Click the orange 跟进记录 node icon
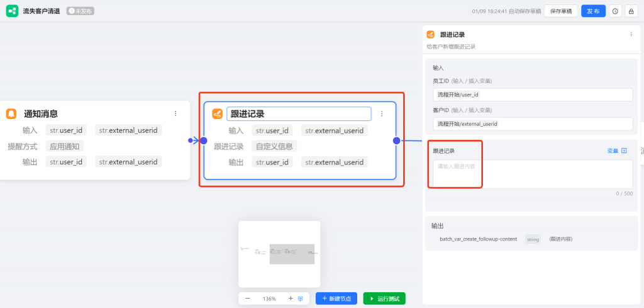The image size is (644, 308). pyautogui.click(x=217, y=114)
